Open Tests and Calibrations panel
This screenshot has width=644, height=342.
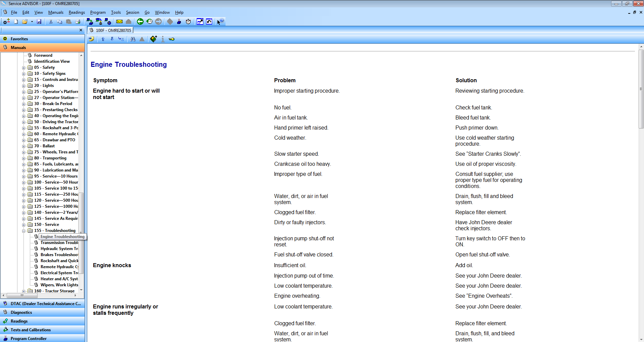click(42, 330)
